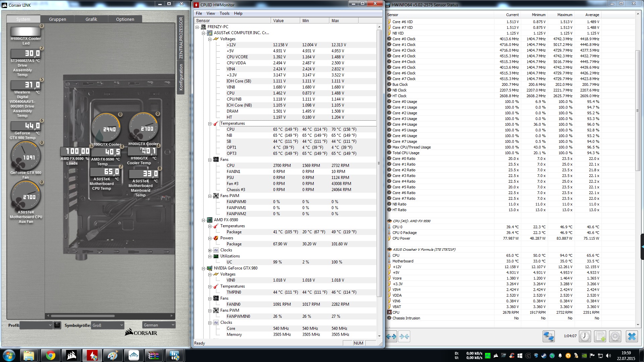Collapse the AMD FX-9590 Powers node
644x362 pixels.
[x=210, y=238]
